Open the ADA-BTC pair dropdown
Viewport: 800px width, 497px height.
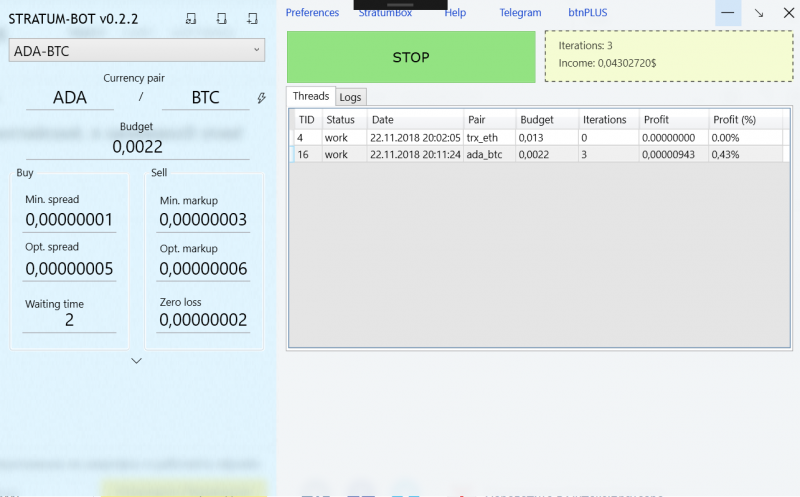click(x=137, y=51)
